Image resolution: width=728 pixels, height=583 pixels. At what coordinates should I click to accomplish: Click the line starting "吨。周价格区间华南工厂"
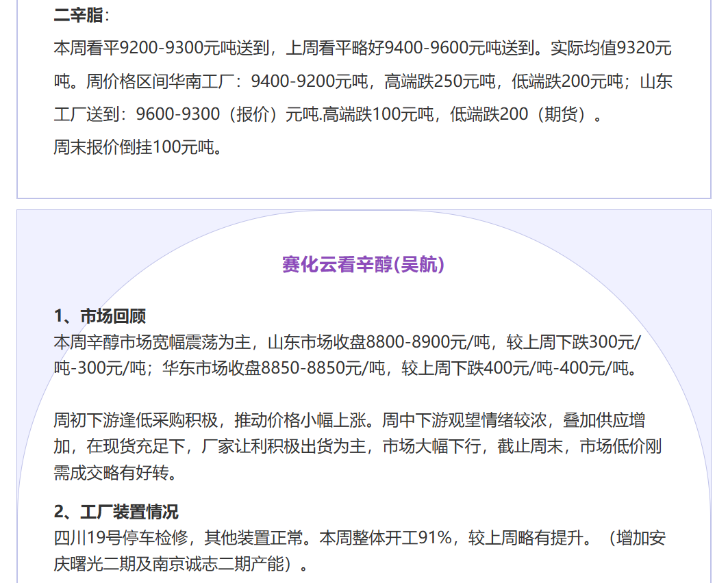coord(363,81)
